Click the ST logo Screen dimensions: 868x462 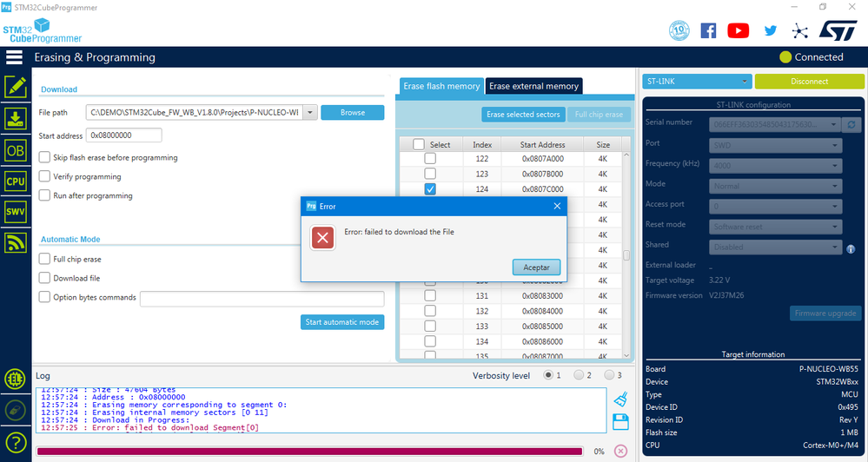pos(838,30)
